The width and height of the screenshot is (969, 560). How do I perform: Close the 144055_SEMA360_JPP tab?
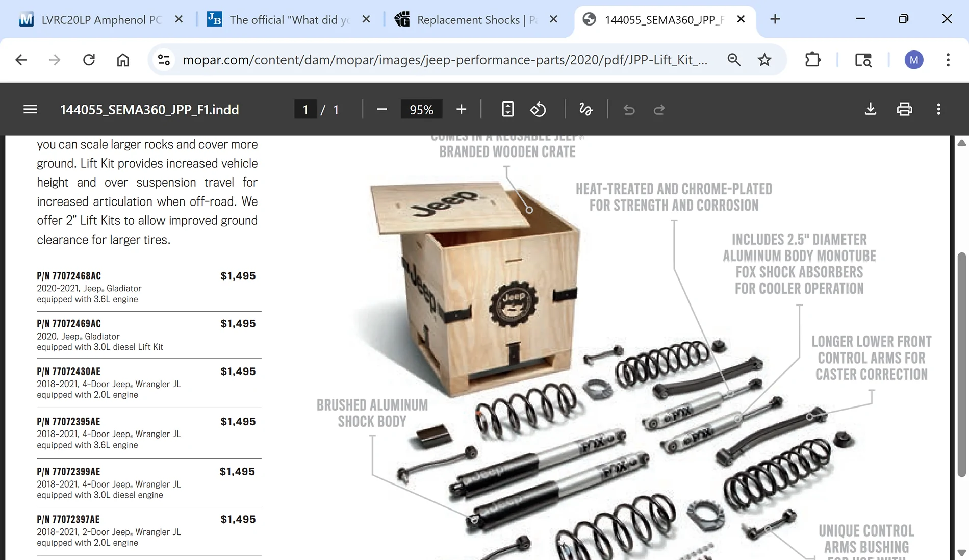(x=741, y=19)
